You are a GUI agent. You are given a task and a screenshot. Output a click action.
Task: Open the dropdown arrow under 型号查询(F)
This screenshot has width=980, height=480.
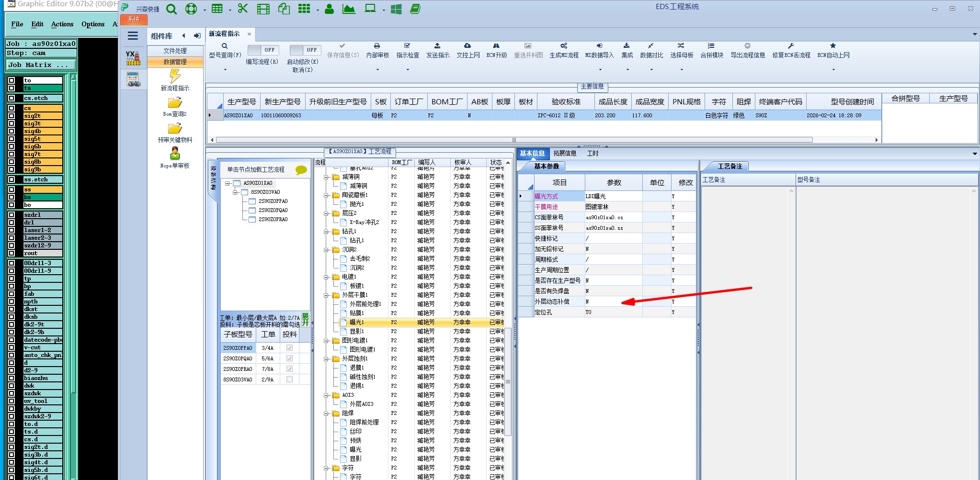pyautogui.click(x=225, y=70)
